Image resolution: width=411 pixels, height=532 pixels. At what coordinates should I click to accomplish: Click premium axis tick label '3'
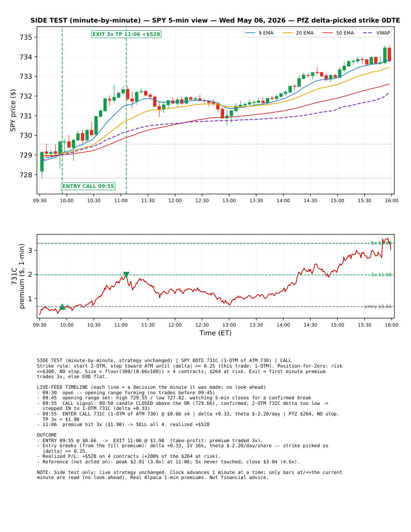tap(30, 251)
